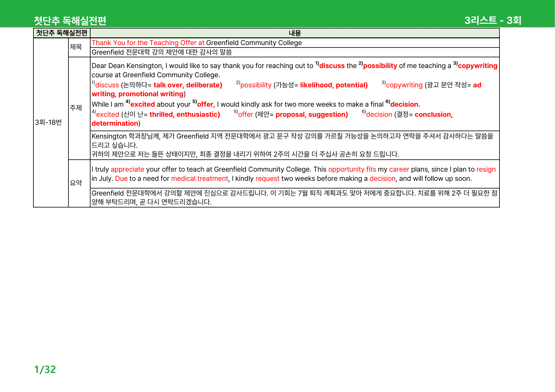The image size is (555, 392).
Task: Click the synonym 'proposal, suggestion)'
Action: point(312,114)
